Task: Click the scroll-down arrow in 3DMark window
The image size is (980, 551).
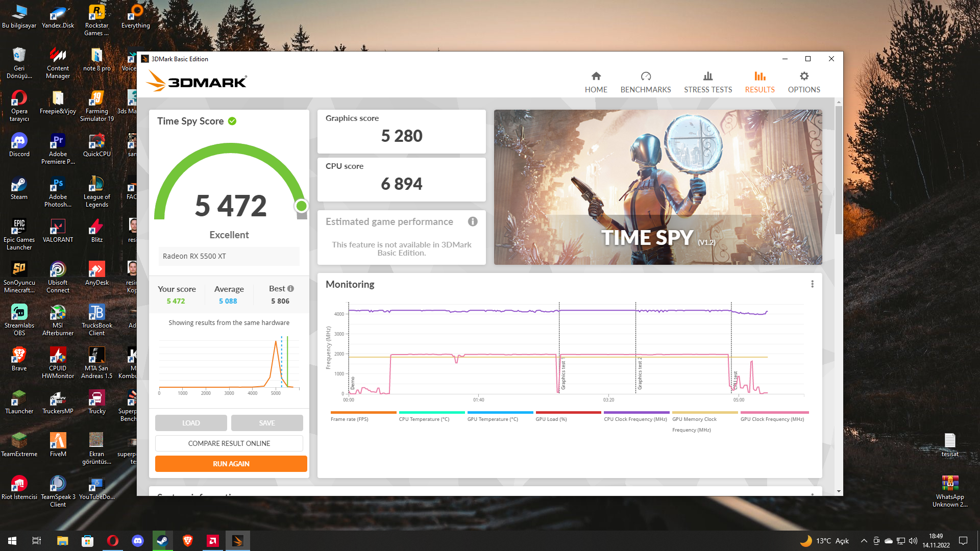Action: click(x=839, y=491)
